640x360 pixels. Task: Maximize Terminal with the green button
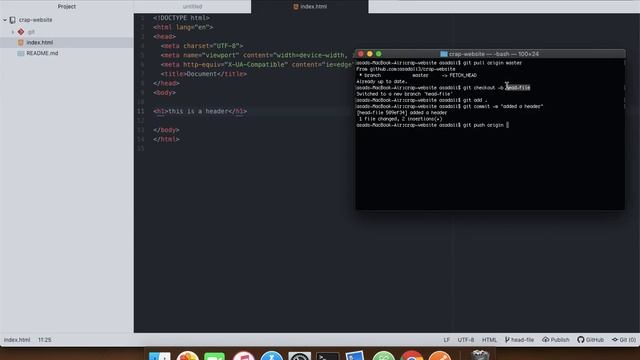[x=379, y=54]
